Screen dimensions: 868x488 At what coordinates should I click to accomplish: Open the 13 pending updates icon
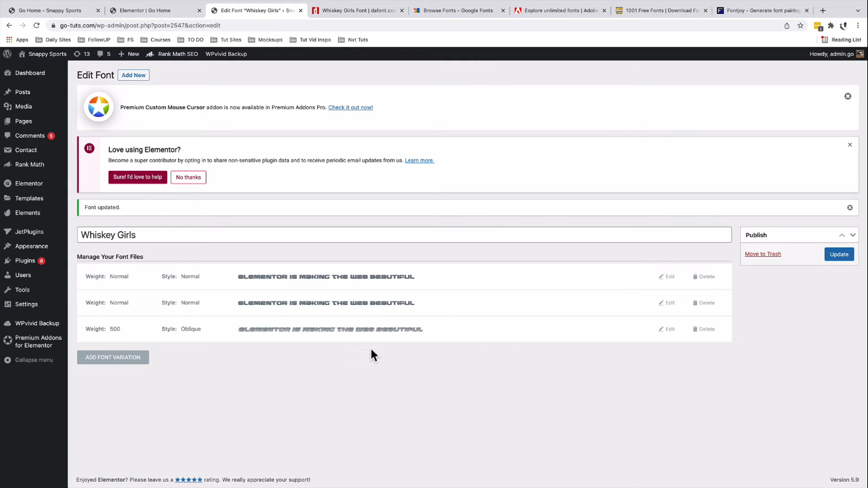(x=82, y=54)
